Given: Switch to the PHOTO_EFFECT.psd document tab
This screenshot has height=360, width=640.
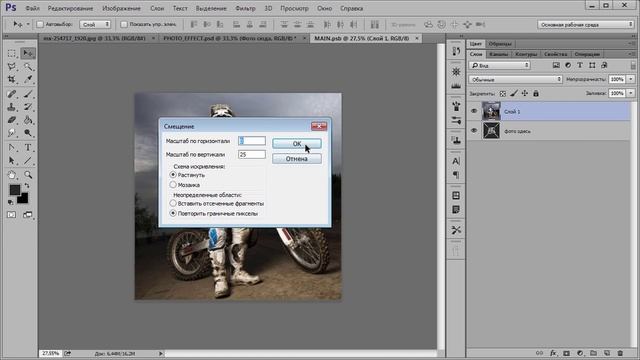Looking at the screenshot, I should coord(230,38).
